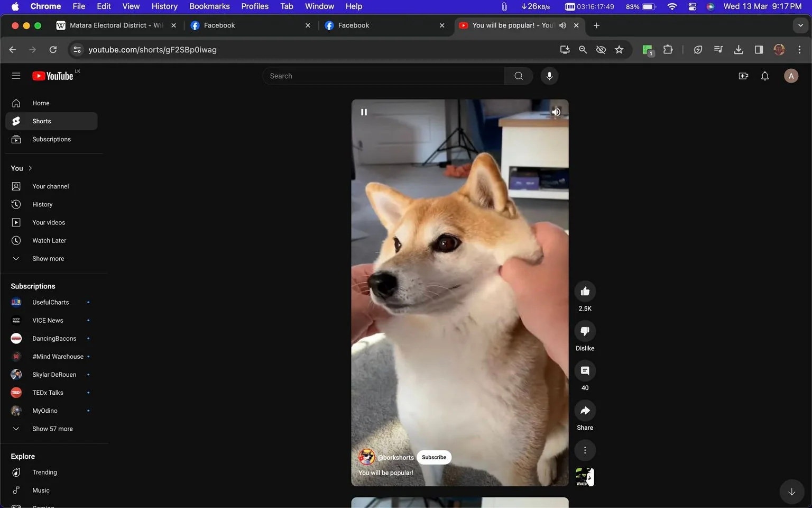The image size is (812, 508).
Task: Open Chrome extensions puzzle icon
Action: pyautogui.click(x=668, y=50)
